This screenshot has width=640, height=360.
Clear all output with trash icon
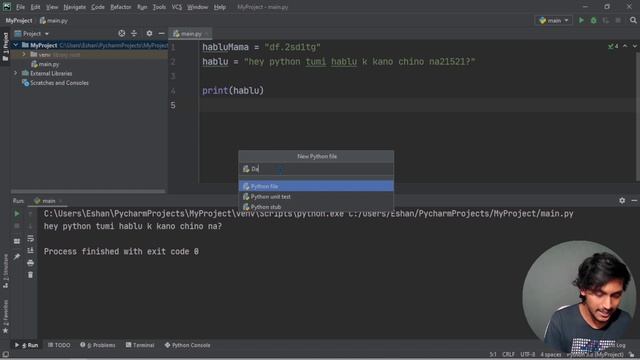[x=31, y=275]
